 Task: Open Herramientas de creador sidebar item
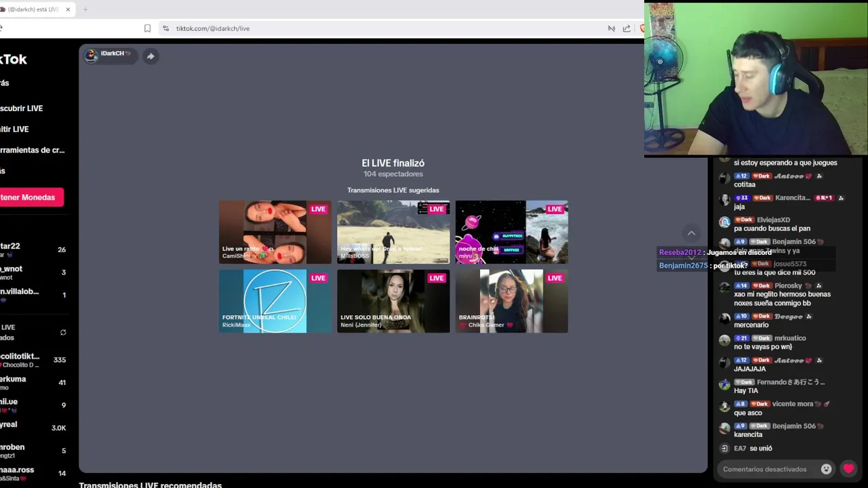tap(32, 150)
